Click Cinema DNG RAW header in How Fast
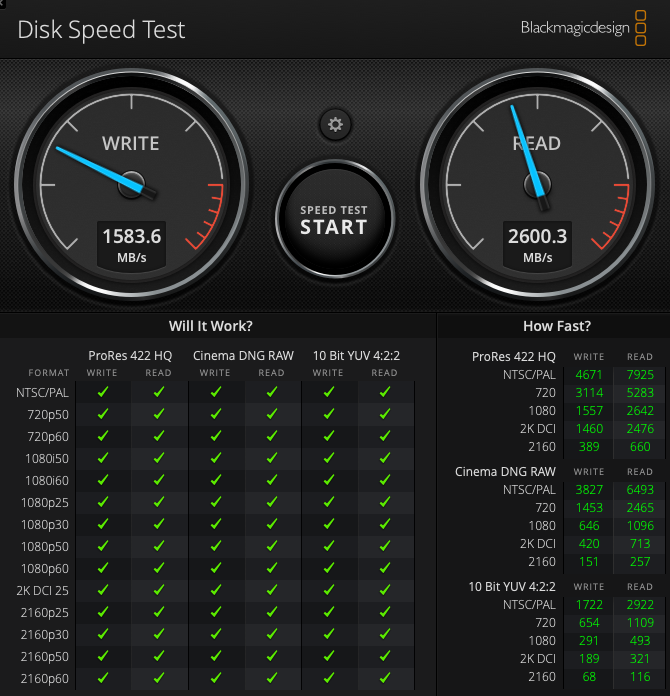The image size is (670, 696). coord(505,471)
